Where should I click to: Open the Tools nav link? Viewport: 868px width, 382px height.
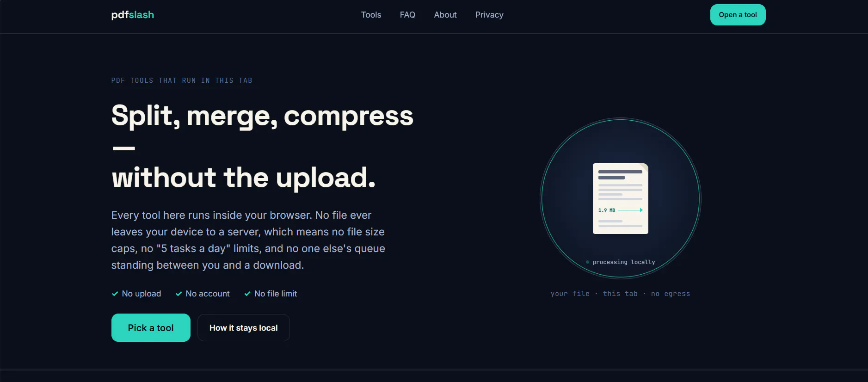(x=371, y=15)
